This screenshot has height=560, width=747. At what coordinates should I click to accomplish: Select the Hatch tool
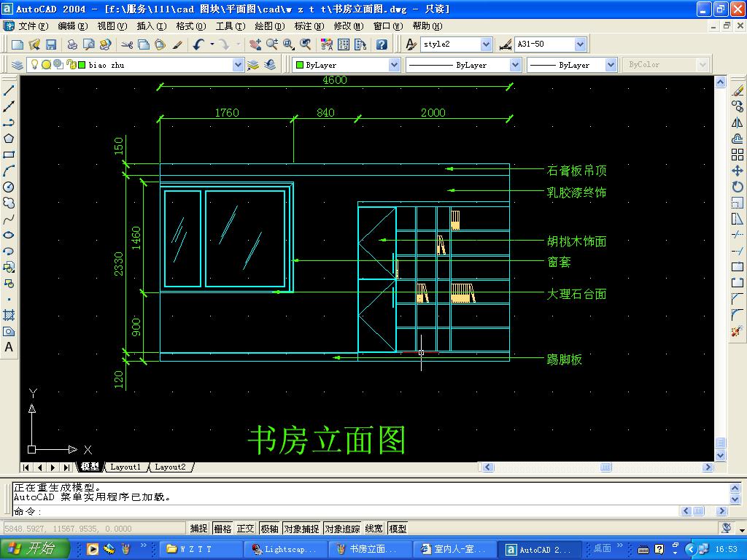coord(9,315)
